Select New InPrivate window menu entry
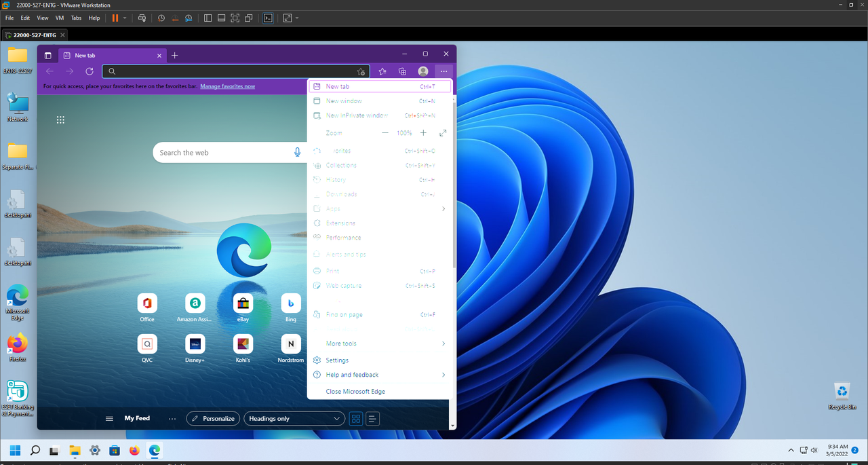 point(379,115)
